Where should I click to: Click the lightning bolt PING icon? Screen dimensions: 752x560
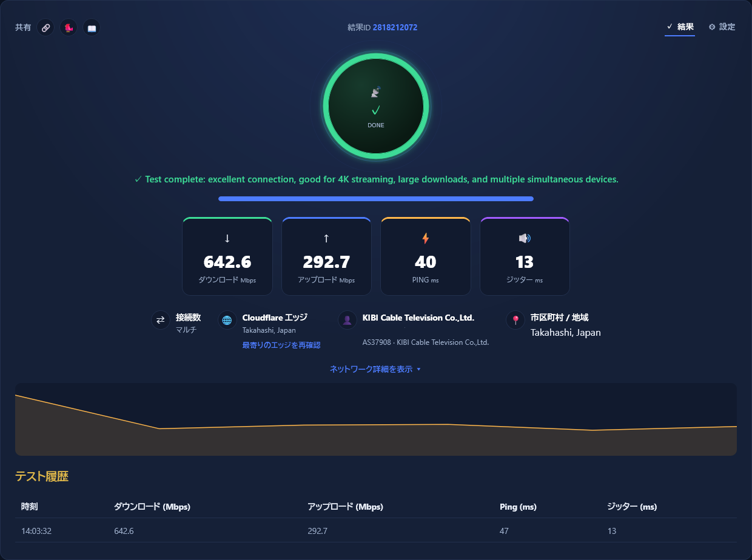tap(426, 238)
